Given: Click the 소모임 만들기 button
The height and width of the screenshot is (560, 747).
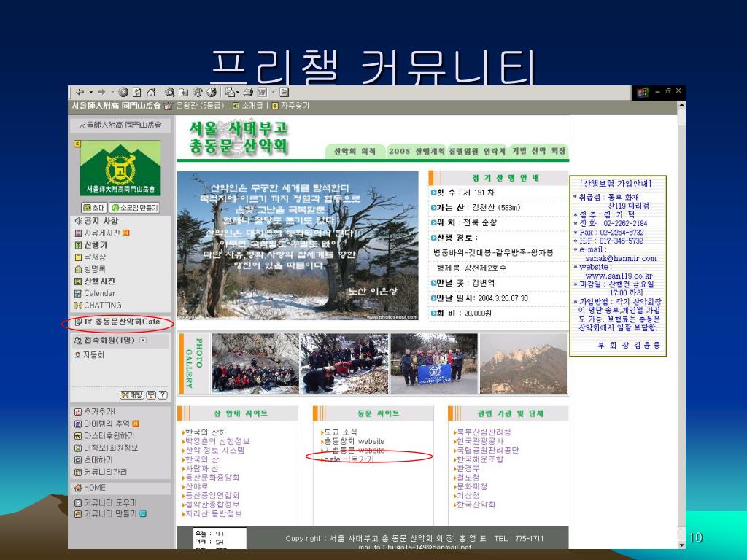Looking at the screenshot, I should point(134,208).
